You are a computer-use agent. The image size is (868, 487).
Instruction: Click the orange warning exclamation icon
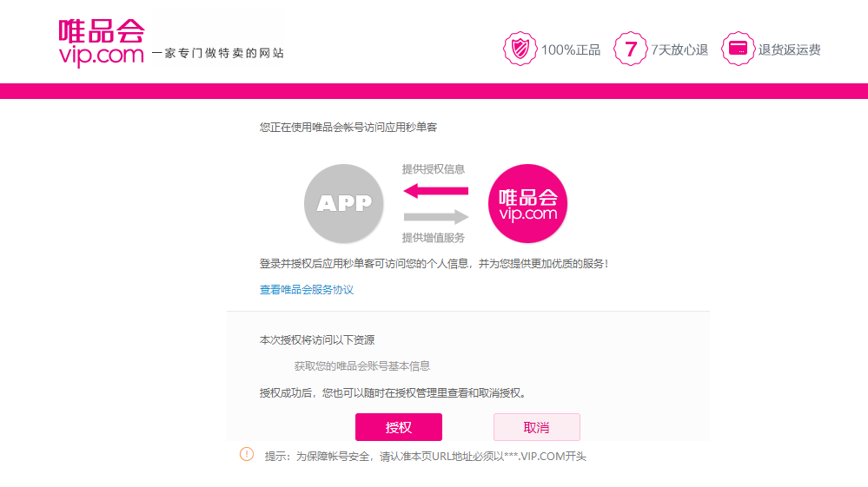(x=247, y=454)
